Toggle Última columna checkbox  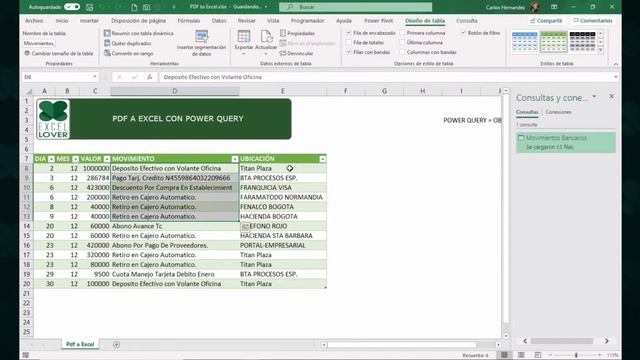click(x=402, y=42)
